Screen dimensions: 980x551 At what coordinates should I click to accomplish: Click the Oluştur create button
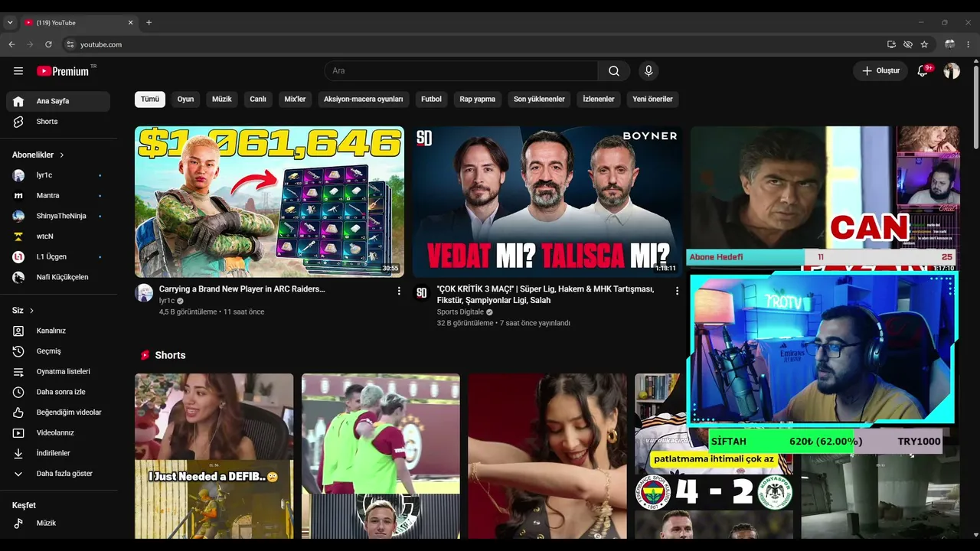point(880,71)
